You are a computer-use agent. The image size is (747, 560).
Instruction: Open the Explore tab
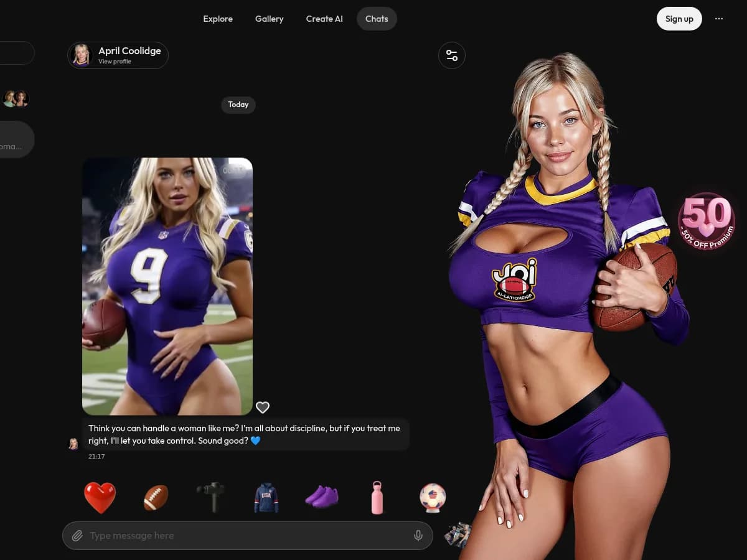tap(218, 19)
